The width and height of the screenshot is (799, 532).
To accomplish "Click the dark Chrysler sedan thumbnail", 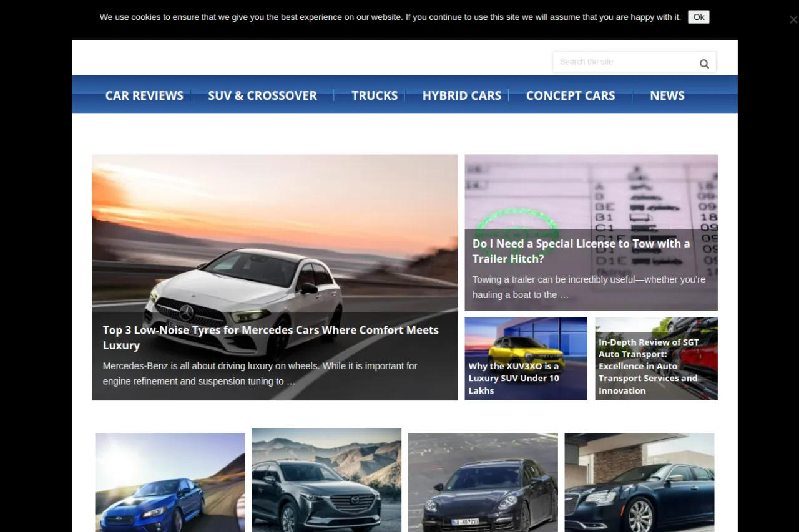I will 639,482.
